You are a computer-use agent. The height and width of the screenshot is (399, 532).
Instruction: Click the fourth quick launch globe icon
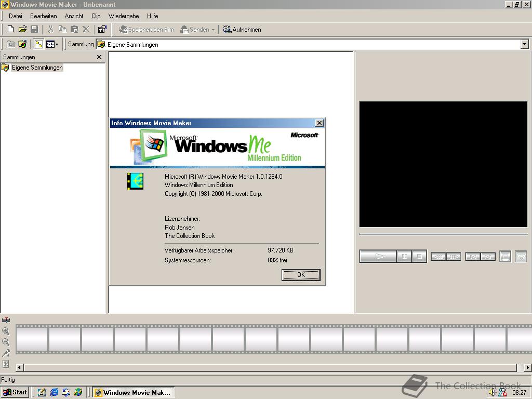pyautogui.click(x=78, y=392)
